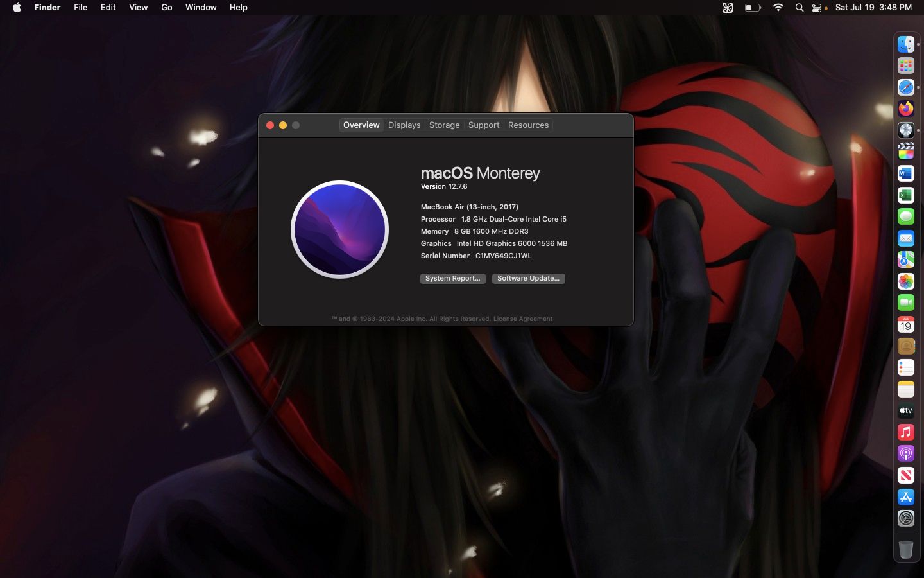Open the Wi-Fi menu
This screenshot has height=578, width=924.
coord(778,8)
